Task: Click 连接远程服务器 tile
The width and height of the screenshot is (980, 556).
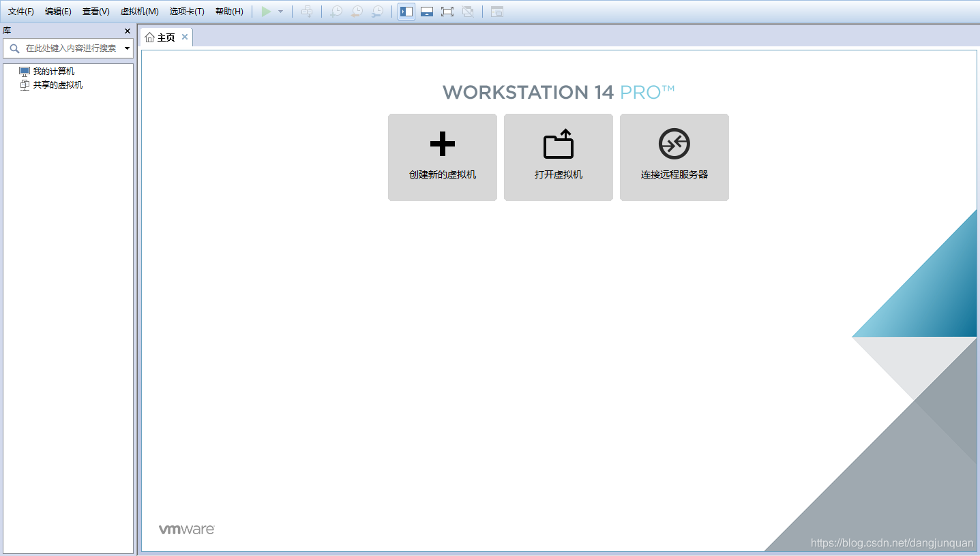Action: point(674,157)
